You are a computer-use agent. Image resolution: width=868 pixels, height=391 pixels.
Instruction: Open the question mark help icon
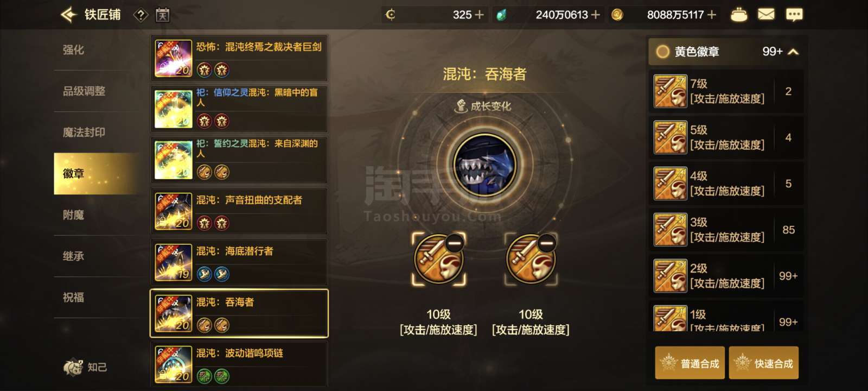pos(141,15)
